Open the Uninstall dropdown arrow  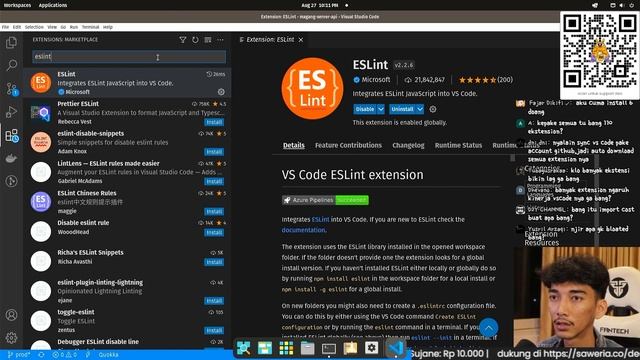420,109
